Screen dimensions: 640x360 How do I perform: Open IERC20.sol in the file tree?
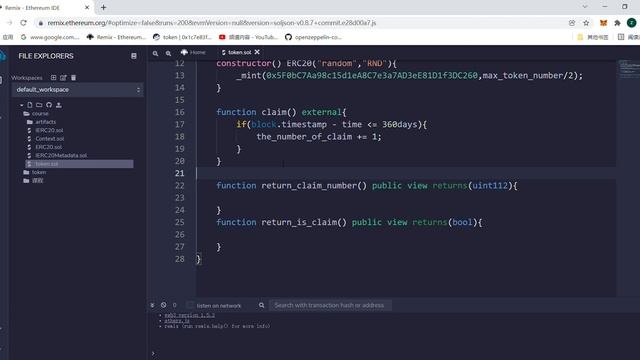[x=49, y=130]
